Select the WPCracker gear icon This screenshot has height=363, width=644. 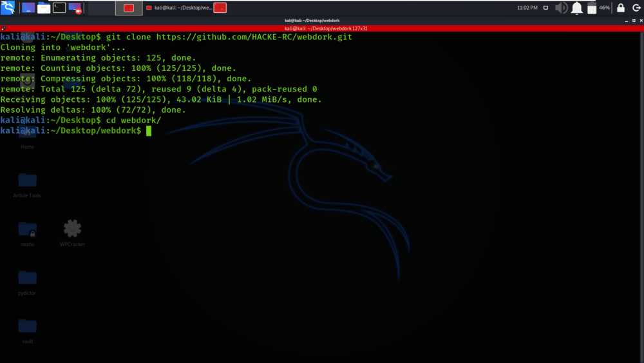(72, 233)
